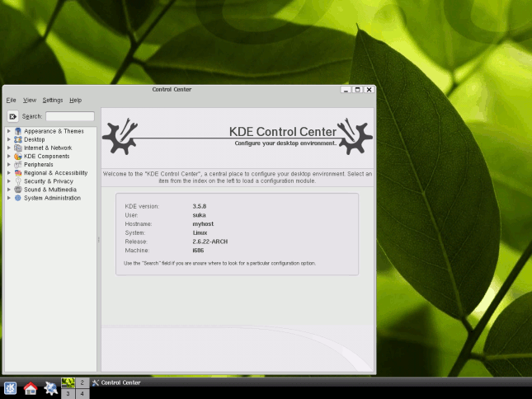Click the Internet & Network icon
Screen dimensions: 532x399
pyautogui.click(x=18, y=148)
